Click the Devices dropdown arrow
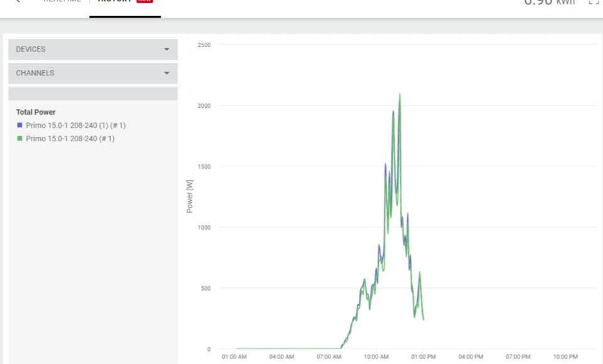Viewport: 603px width, 364px height. pos(166,50)
